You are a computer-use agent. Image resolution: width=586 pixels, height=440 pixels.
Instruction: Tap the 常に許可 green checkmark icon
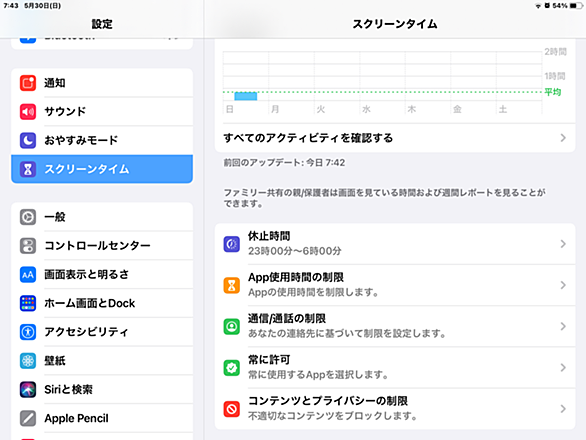232,368
